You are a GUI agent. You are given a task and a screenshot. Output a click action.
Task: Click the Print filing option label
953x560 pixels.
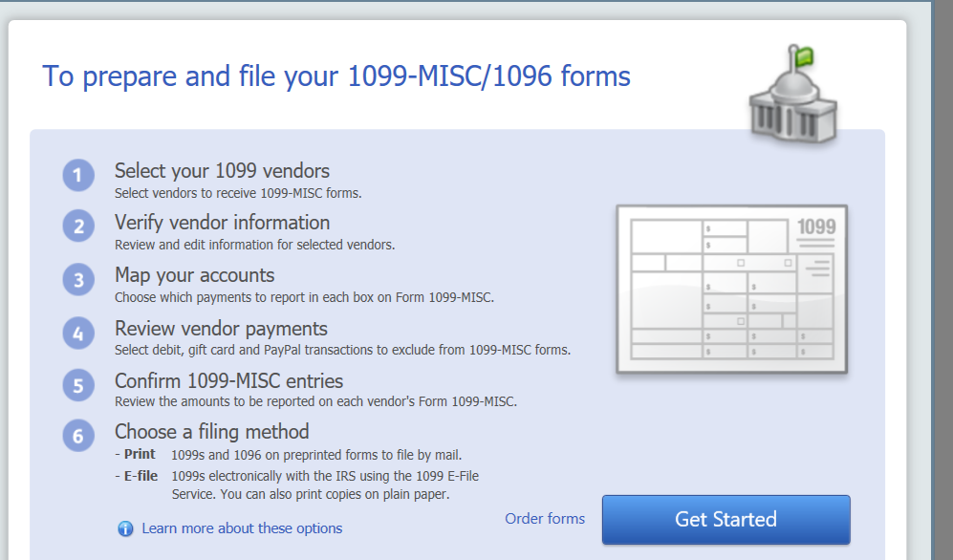140,454
